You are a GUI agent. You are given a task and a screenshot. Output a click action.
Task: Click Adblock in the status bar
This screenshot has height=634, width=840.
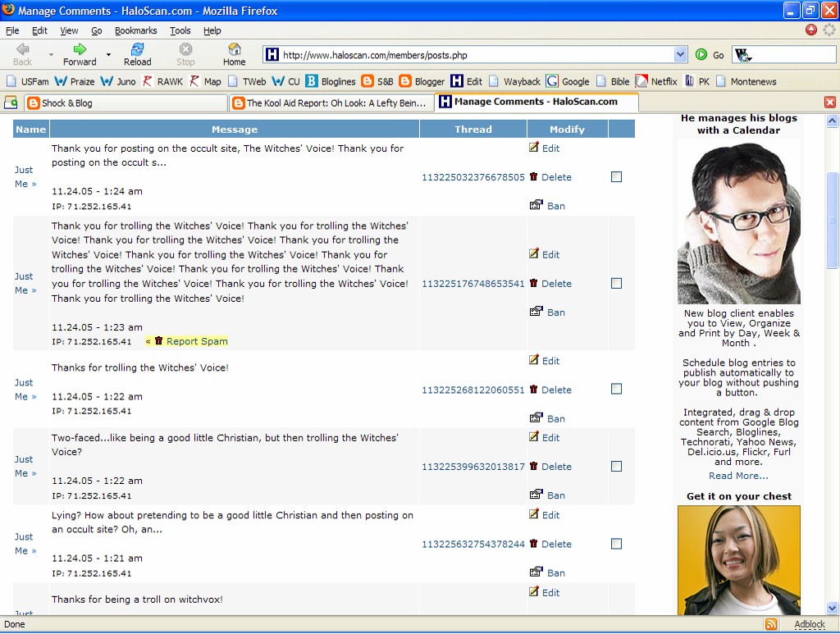[x=810, y=624]
